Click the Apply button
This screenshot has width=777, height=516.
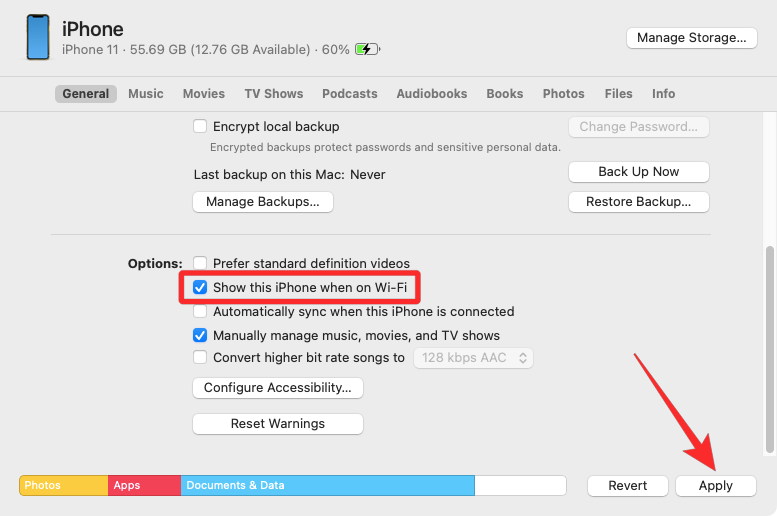pos(716,486)
